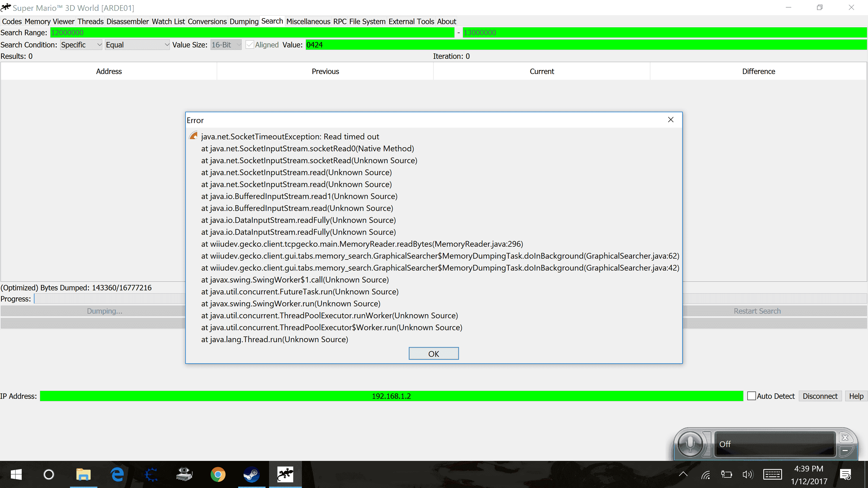Screen dimensions: 868x488
Task: Switch to the Disassembler tab
Action: (128, 22)
